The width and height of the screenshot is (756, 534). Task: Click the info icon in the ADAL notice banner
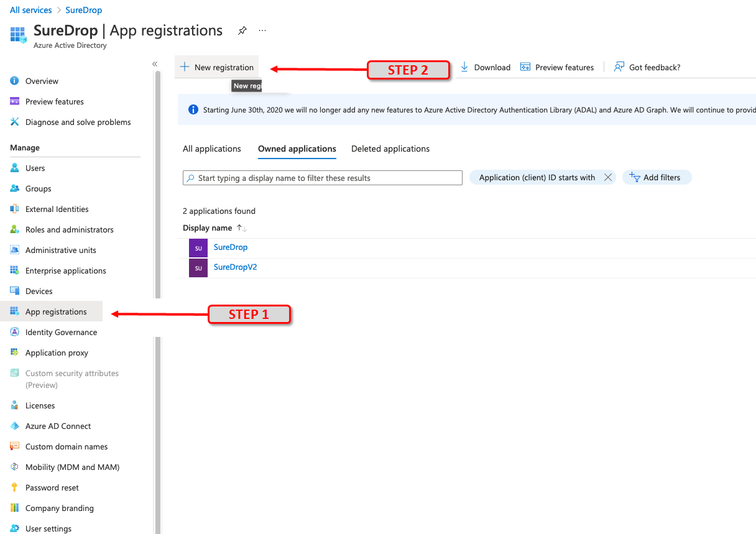(193, 109)
